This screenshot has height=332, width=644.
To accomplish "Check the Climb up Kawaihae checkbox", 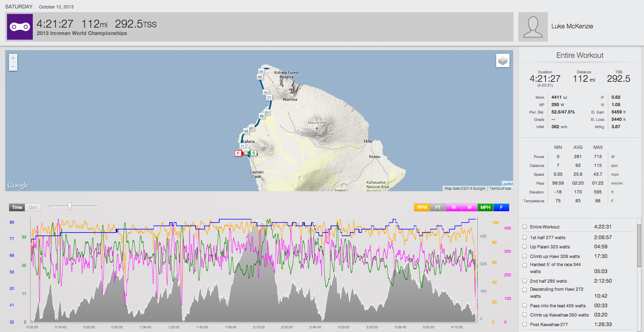I will click(525, 315).
